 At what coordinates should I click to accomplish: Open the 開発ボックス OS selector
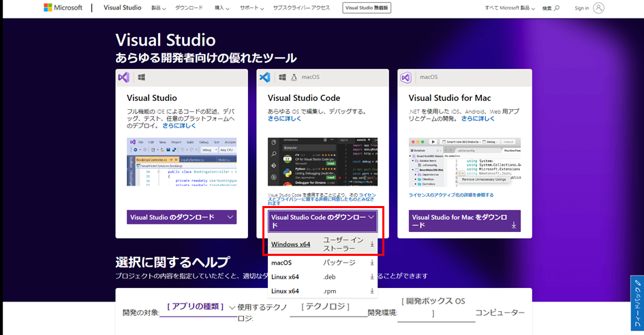pos(435,308)
